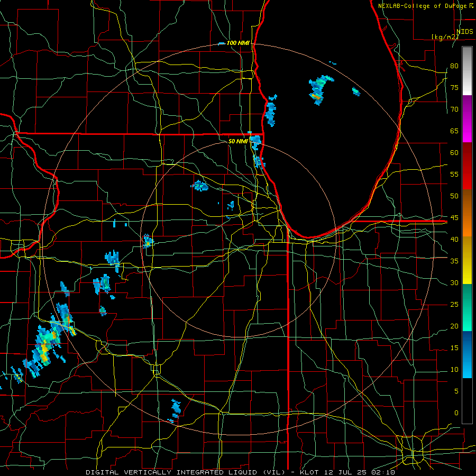
Task: Click the scale value 60
Action: click(454, 153)
